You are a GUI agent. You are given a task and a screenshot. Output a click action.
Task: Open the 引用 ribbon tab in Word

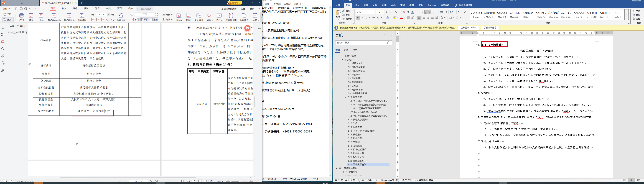384,5
